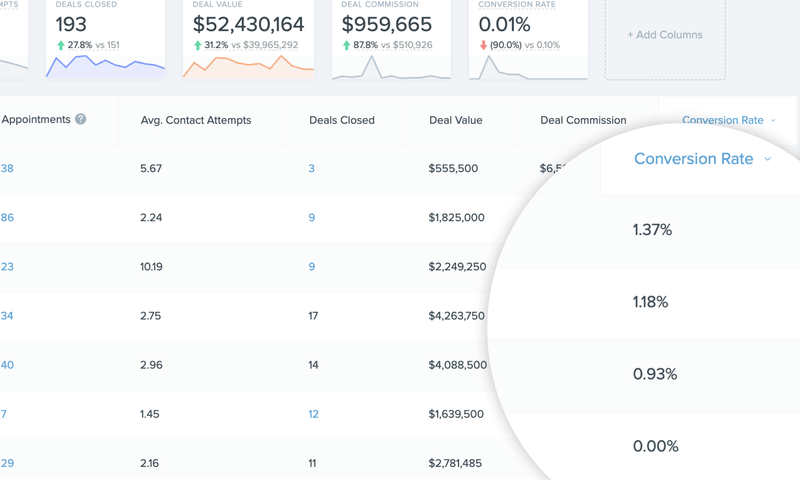
Task: Click the Appointments help question mark icon
Action: coord(81,119)
